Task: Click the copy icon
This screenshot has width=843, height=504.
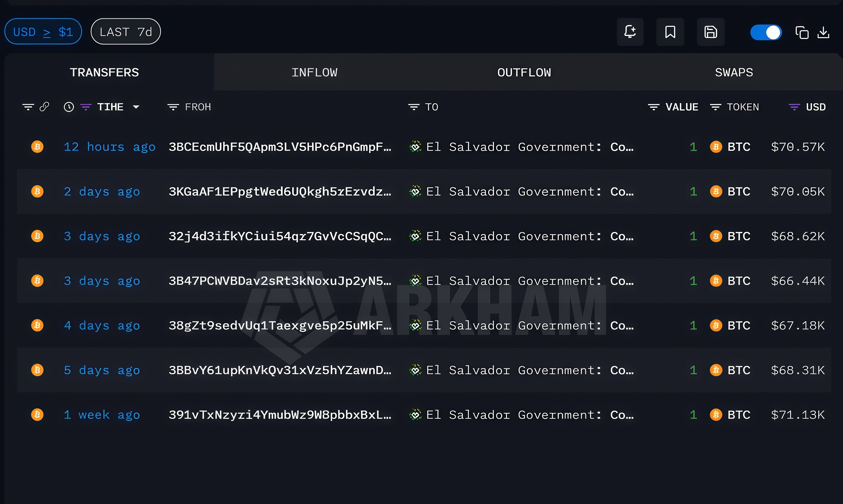Action: pos(802,33)
